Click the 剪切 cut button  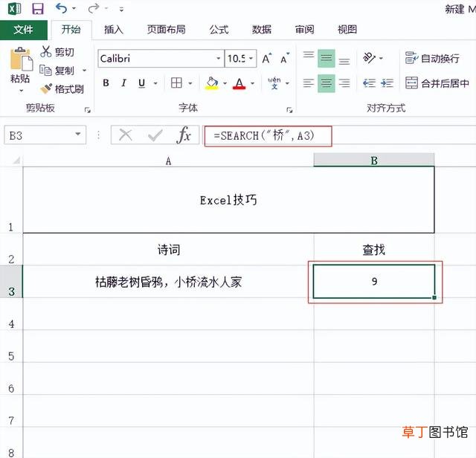(x=57, y=51)
